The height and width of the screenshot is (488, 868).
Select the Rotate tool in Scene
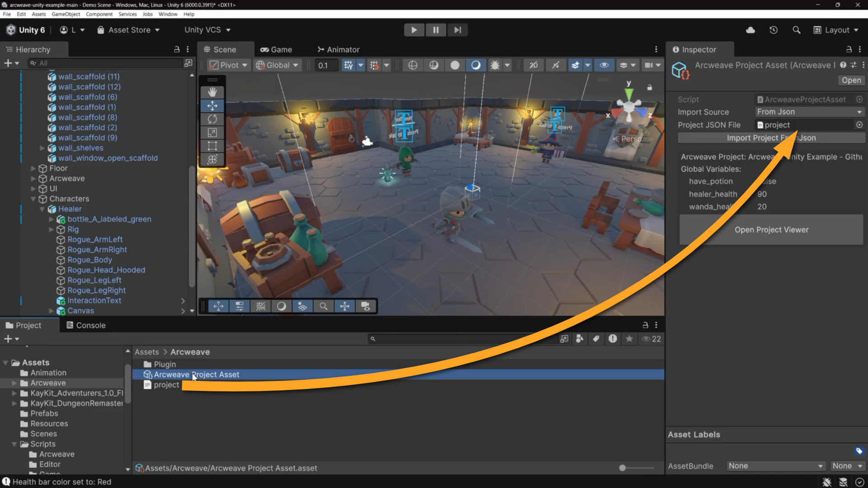click(x=212, y=119)
